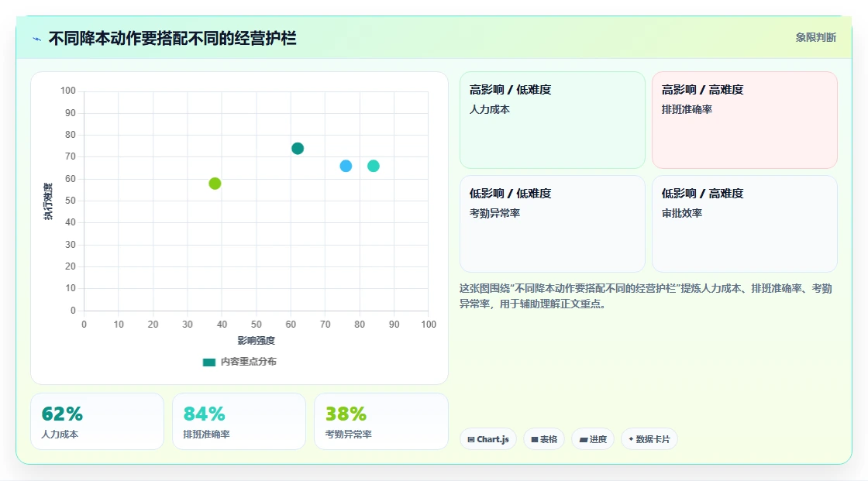Click the 表格 chip icon
868x481 pixels.
click(535, 439)
